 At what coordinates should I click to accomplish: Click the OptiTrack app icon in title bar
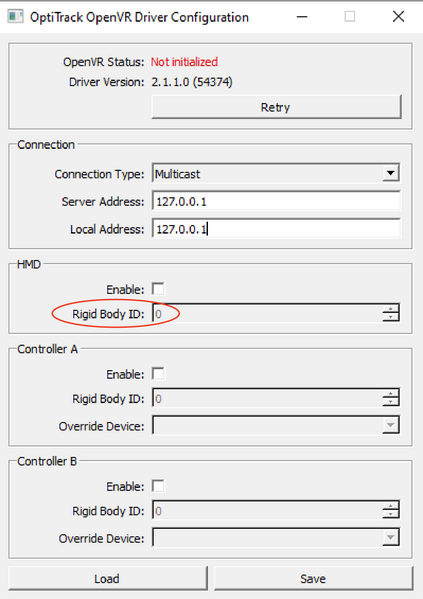(x=15, y=17)
